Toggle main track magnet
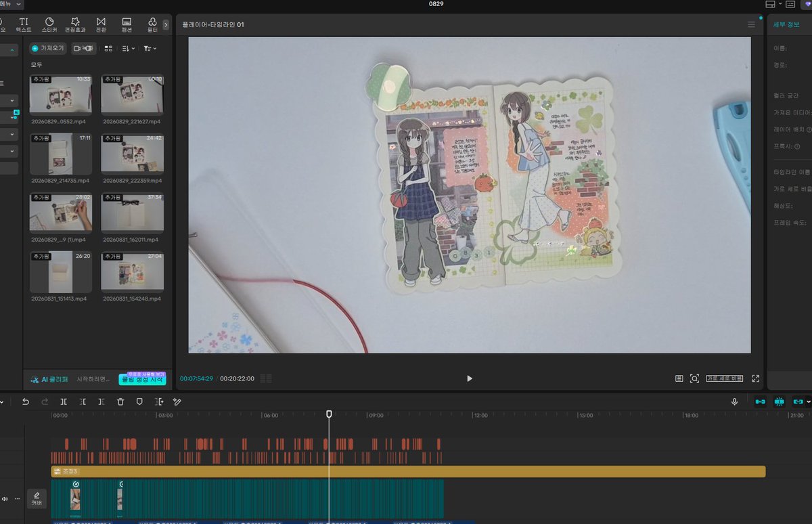The width and height of the screenshot is (812, 524). pos(761,401)
